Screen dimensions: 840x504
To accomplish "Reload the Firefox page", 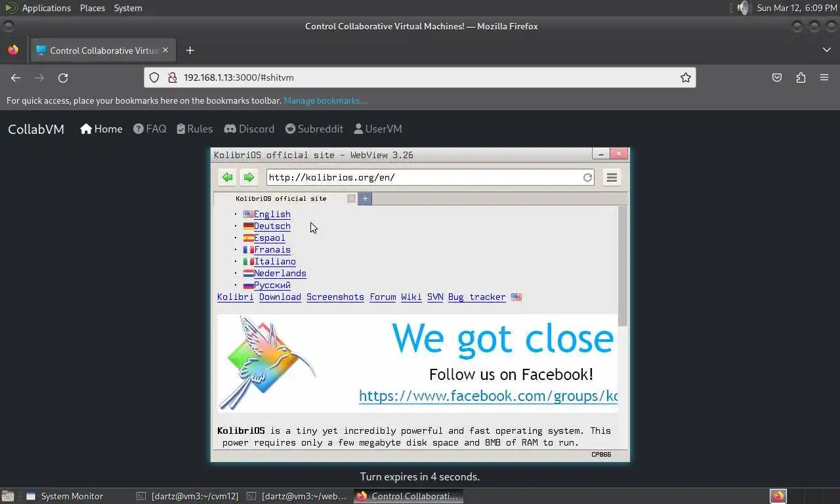I will click(x=63, y=77).
